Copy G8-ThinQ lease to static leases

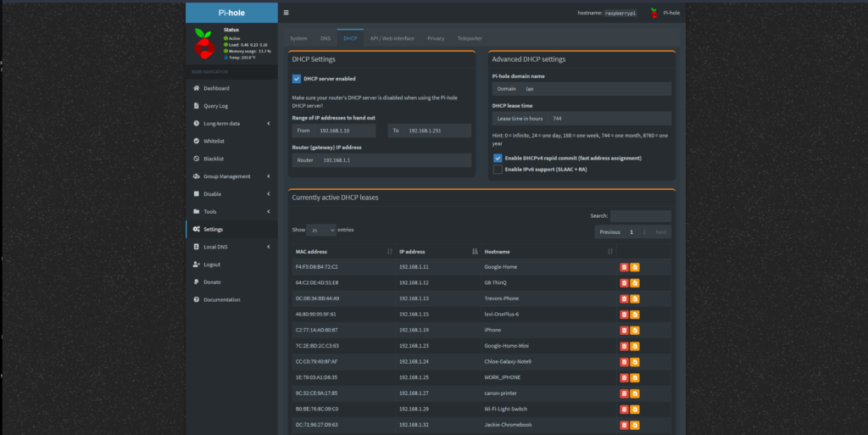coord(635,283)
